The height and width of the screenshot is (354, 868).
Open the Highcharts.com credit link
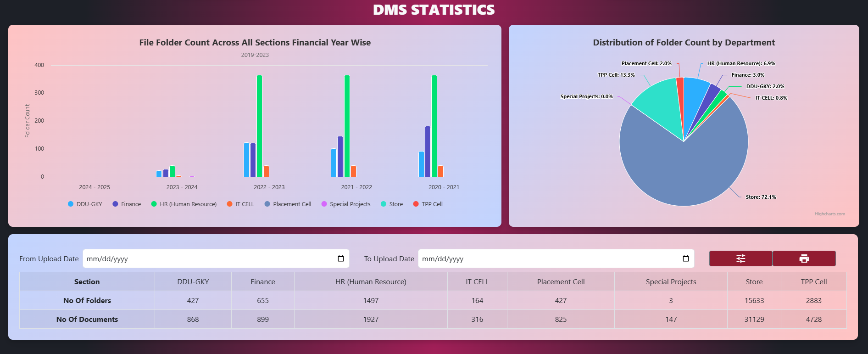pyautogui.click(x=829, y=214)
